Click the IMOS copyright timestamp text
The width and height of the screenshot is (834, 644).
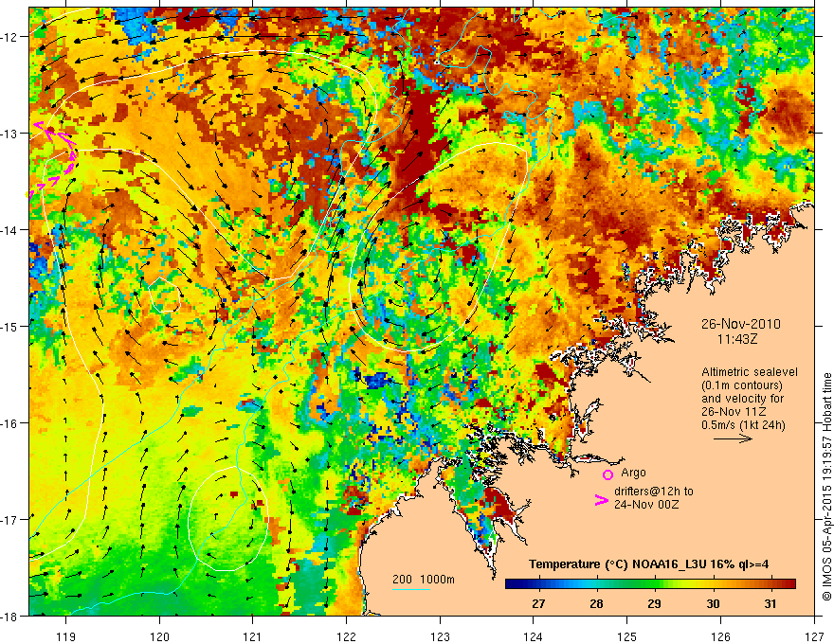pyautogui.click(x=826, y=486)
